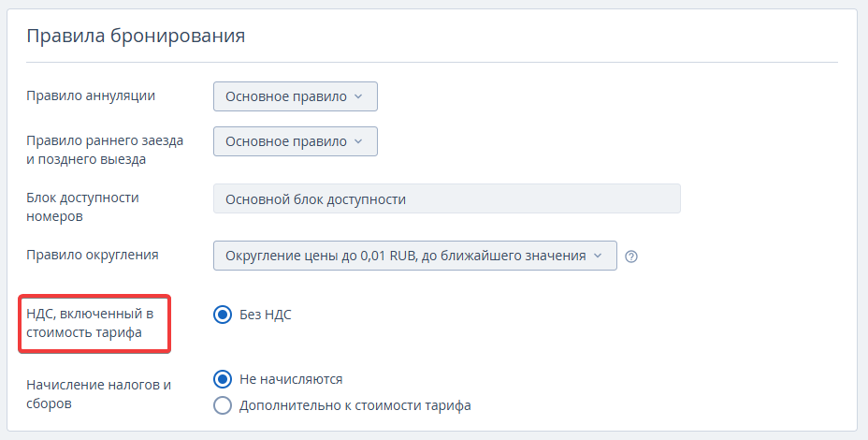Click the Не начисляются label text
Image resolution: width=868 pixels, height=440 pixels.
point(291,379)
